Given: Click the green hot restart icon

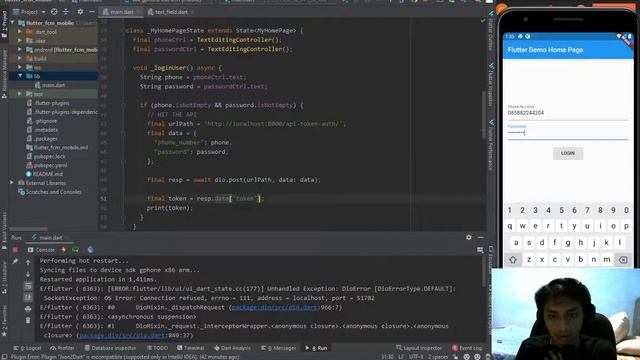Looking at the screenshot, I should (x=76, y=250).
